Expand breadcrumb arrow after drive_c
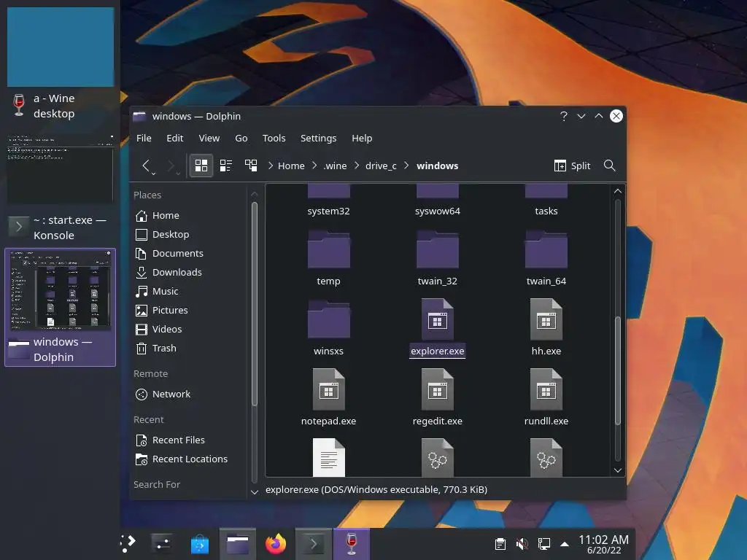747x560 pixels. [406, 166]
